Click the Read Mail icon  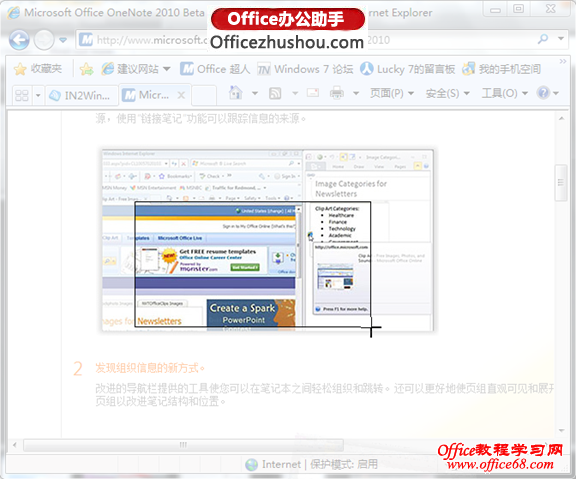point(313,93)
